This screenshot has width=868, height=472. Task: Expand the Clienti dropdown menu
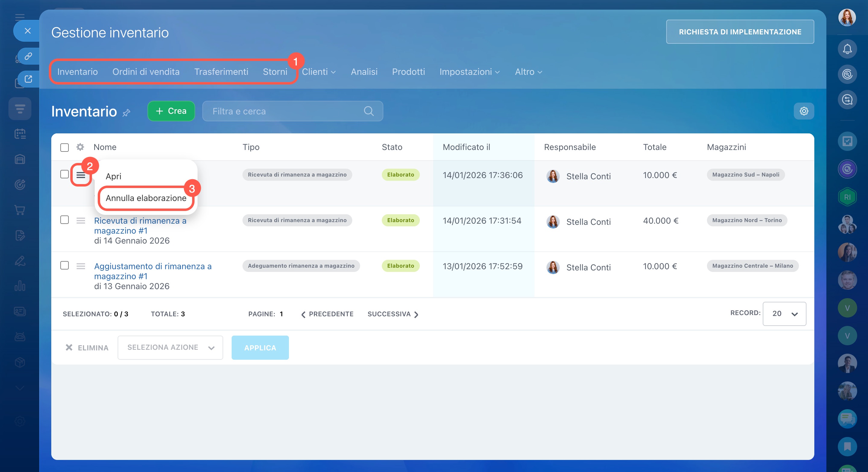pyautogui.click(x=318, y=72)
